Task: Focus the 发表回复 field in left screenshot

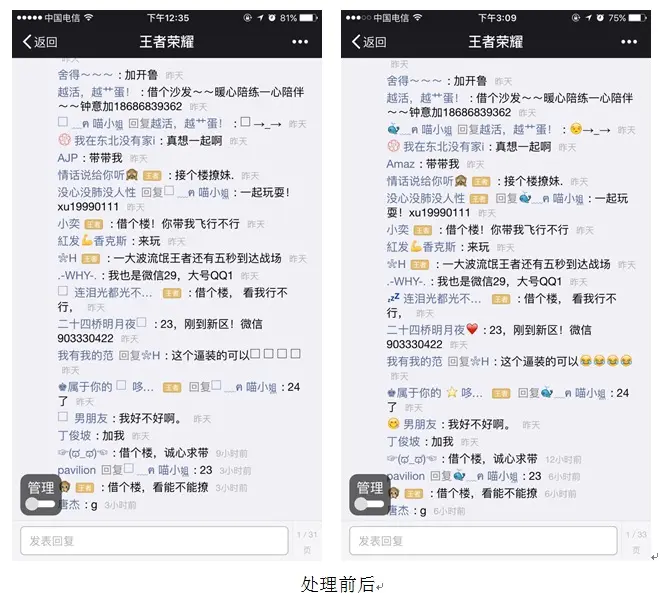Action: [154, 540]
